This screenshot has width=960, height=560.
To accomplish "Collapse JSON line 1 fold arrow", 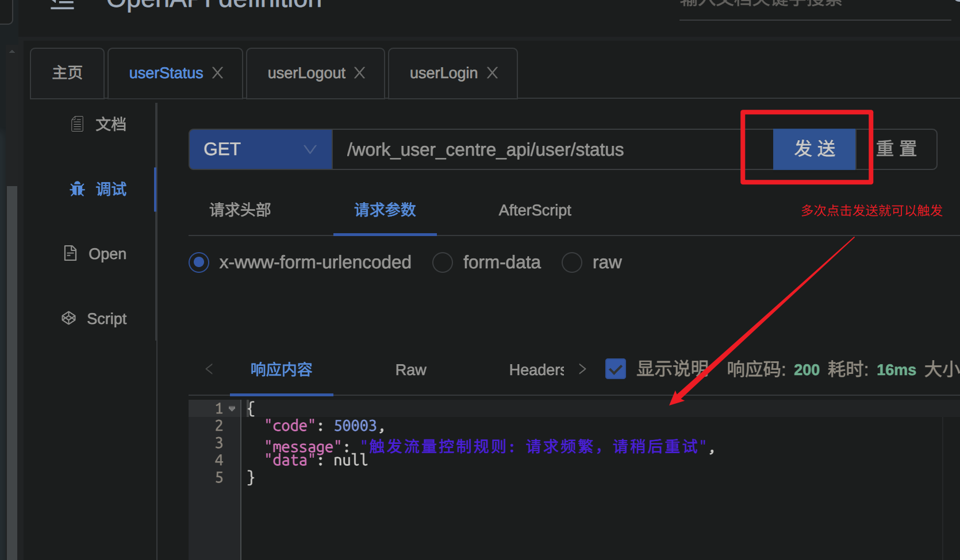I will click(232, 408).
